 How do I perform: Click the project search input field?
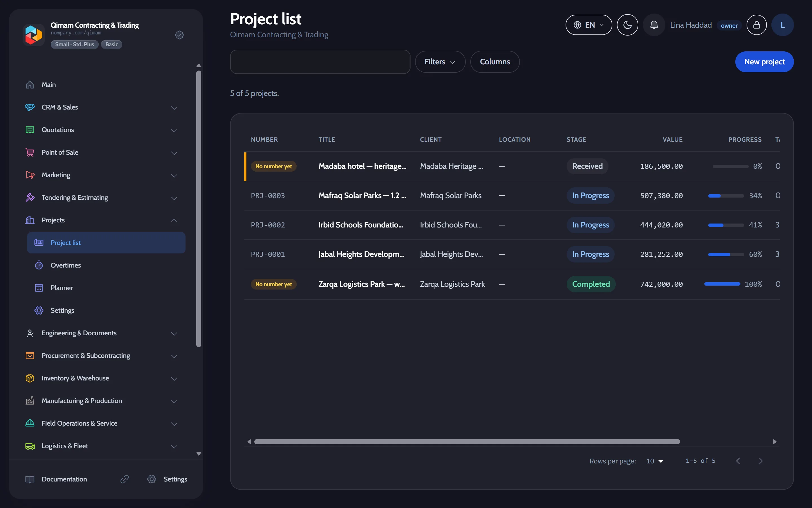click(320, 62)
